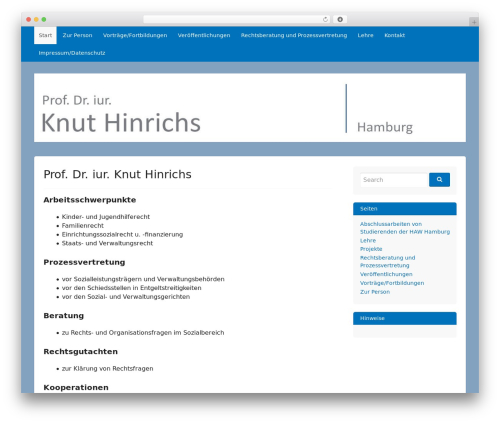This screenshot has height=423, width=500.
Task: Click zu Rechts- und Organisationsfragen list item
Action: pyautogui.click(x=143, y=333)
